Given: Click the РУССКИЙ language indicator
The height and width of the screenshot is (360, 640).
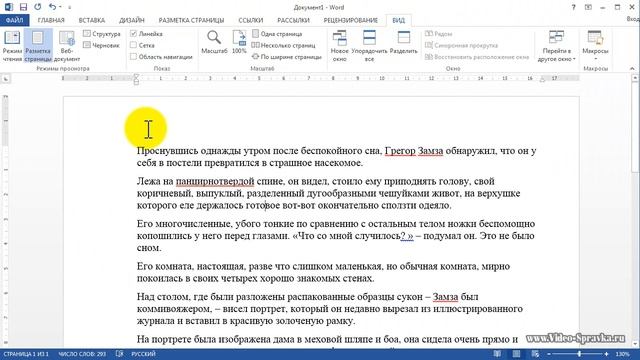Looking at the screenshot, I should point(143,354).
